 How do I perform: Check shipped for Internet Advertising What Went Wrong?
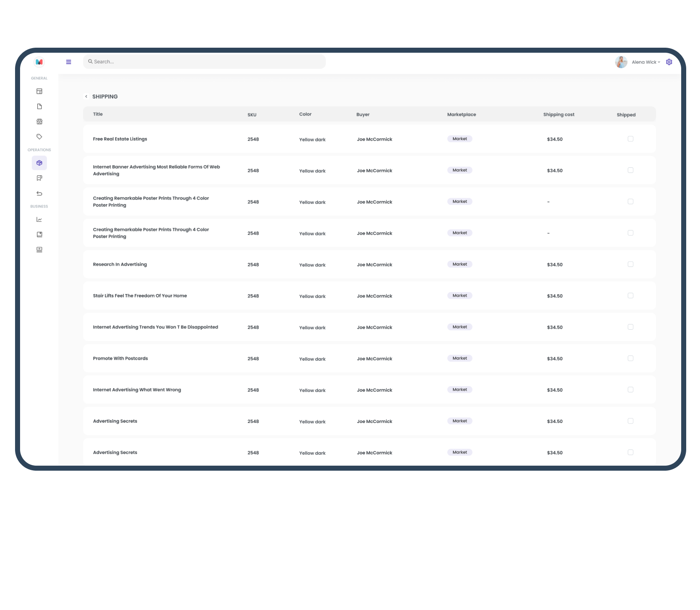point(631,390)
